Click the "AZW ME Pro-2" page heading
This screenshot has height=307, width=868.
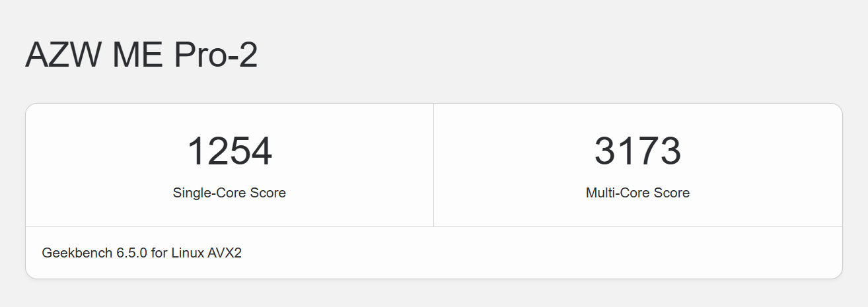(x=141, y=55)
